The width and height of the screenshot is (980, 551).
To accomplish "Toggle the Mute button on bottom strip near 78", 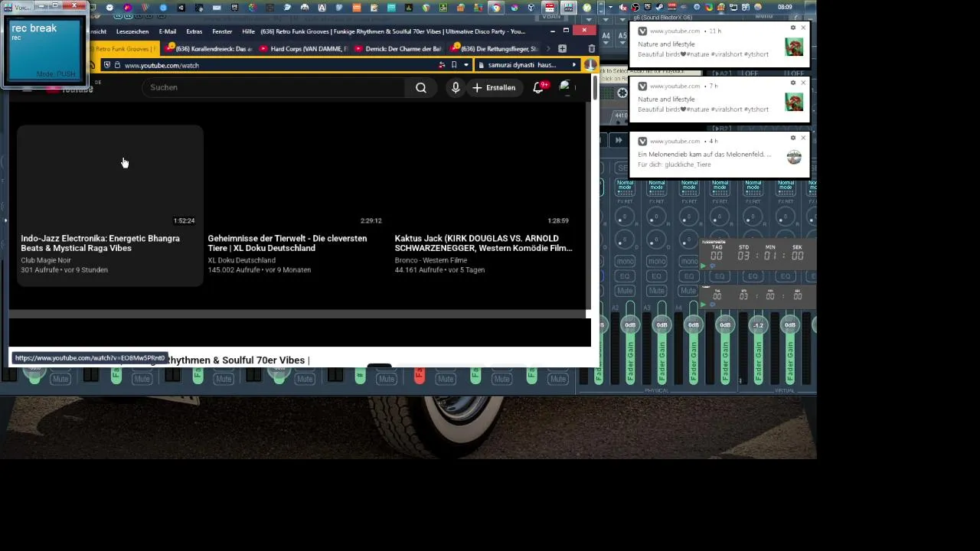I will coord(60,379).
